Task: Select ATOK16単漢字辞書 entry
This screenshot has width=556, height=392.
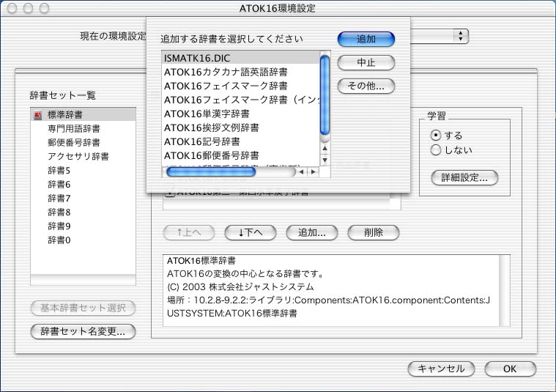Action: pos(241,114)
